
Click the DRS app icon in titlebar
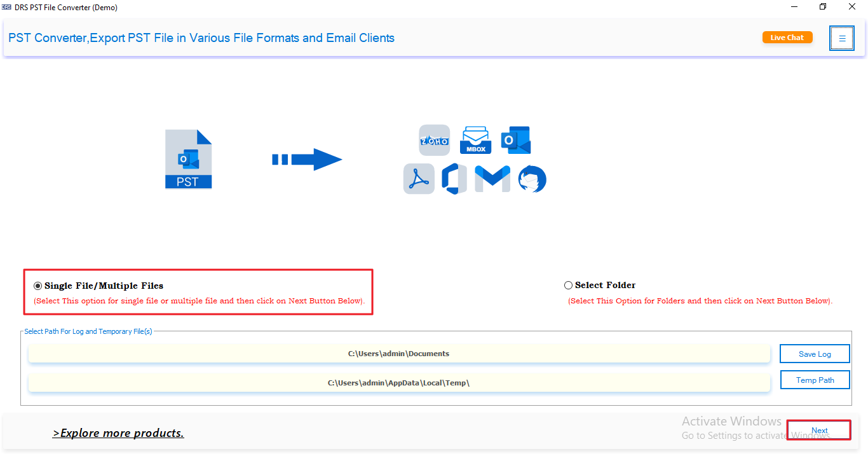[6, 7]
